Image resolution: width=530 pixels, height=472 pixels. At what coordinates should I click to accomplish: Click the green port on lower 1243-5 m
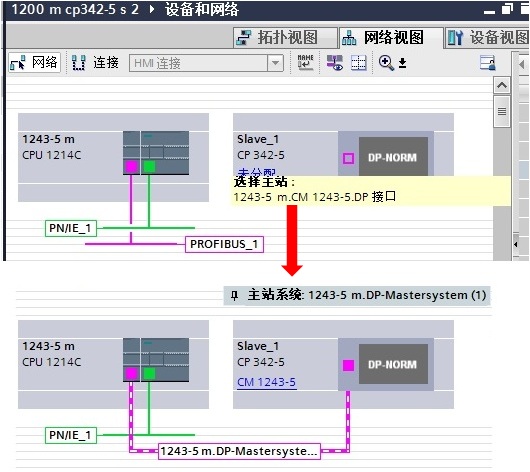pos(149,374)
